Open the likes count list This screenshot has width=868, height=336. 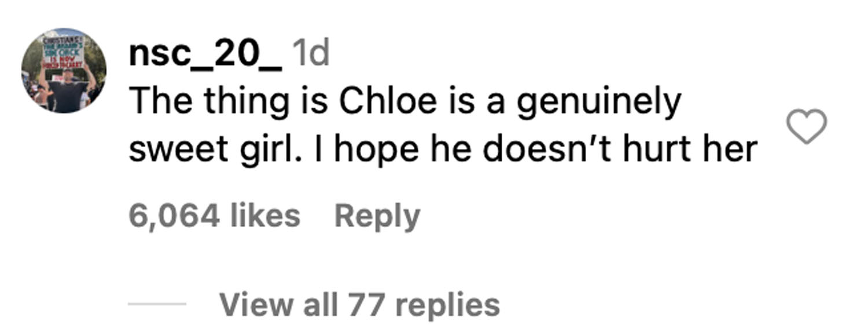[214, 217]
